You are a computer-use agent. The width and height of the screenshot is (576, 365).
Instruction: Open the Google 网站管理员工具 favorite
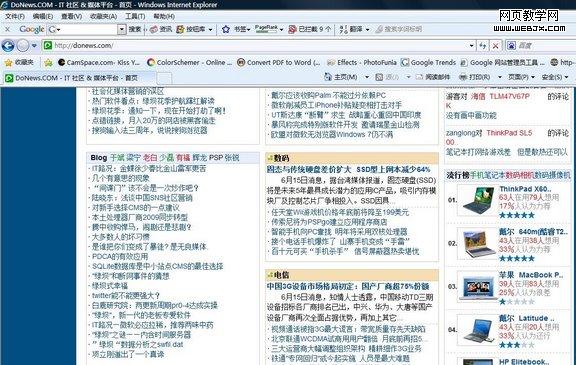tap(502, 62)
